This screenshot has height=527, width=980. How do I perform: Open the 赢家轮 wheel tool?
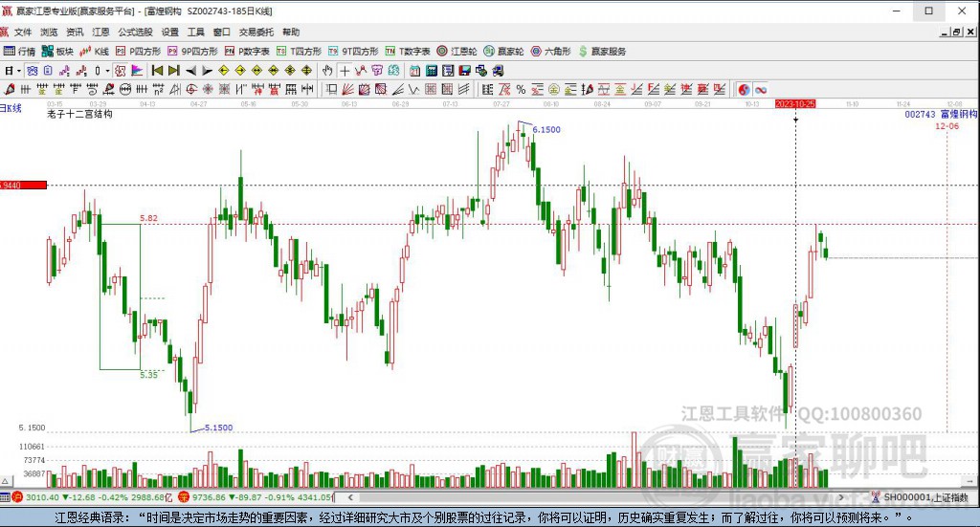[x=503, y=52]
